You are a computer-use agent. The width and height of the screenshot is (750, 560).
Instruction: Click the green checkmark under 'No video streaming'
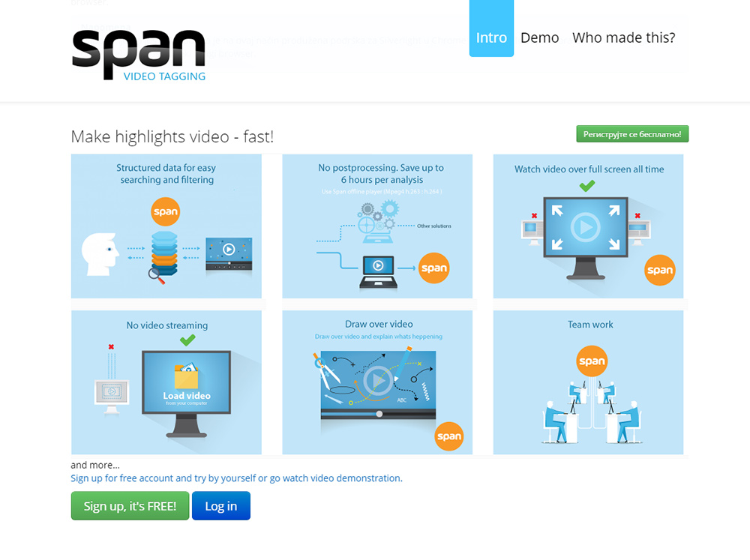(x=187, y=340)
